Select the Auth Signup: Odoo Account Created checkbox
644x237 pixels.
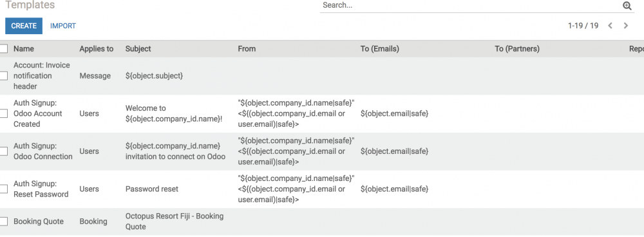3,113
